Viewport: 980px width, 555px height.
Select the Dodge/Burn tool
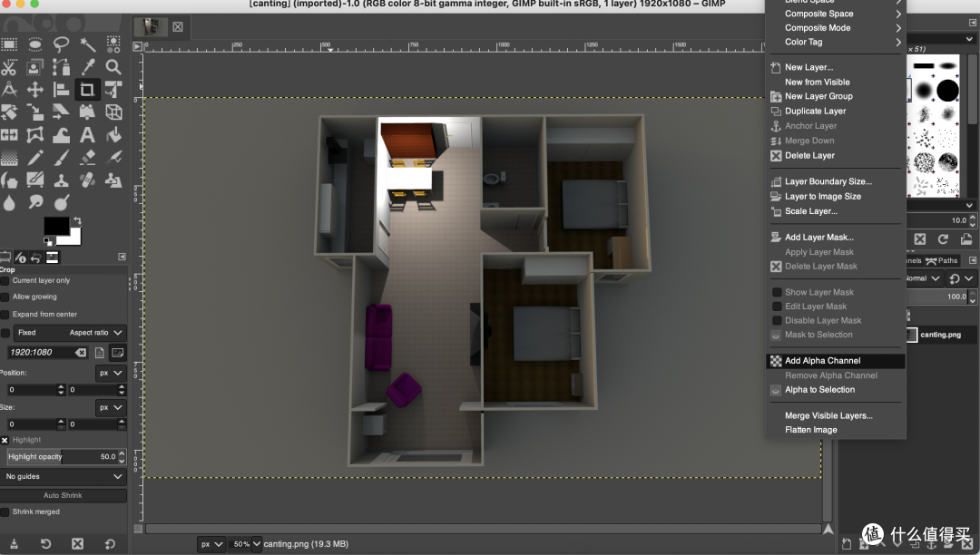61,202
